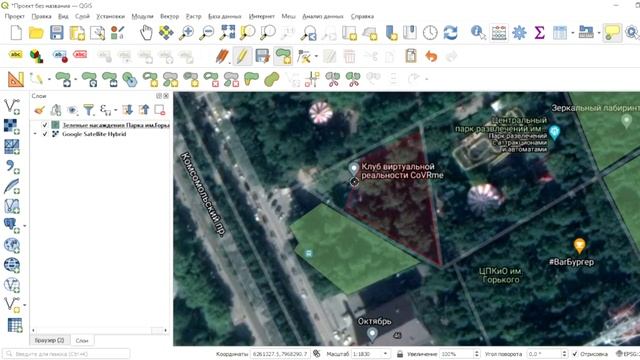Viewport: 640px width, 360px height.
Task: Select the Measure ruler tool
Action: [586, 33]
